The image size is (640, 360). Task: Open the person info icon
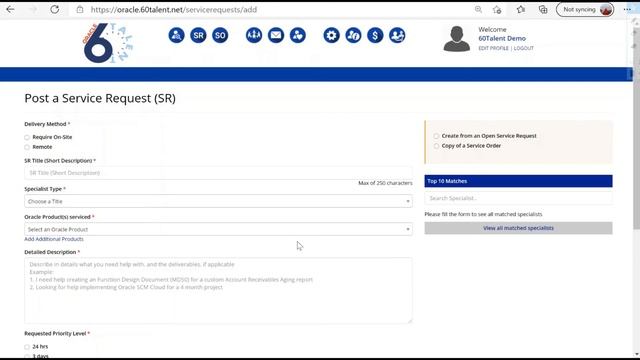click(353, 36)
